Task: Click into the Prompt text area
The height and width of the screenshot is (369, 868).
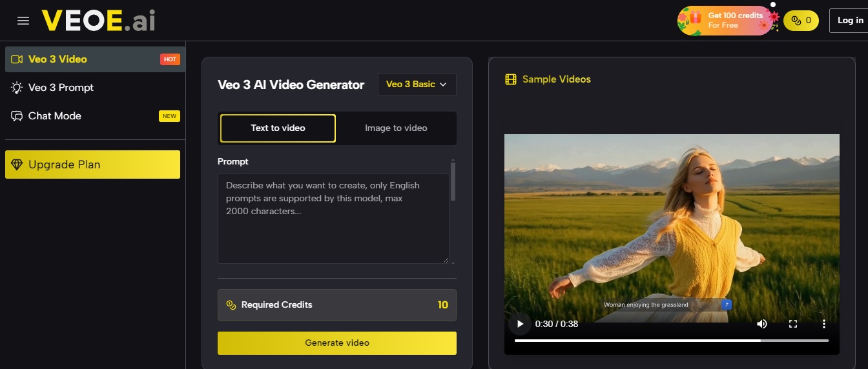Action: (333, 218)
